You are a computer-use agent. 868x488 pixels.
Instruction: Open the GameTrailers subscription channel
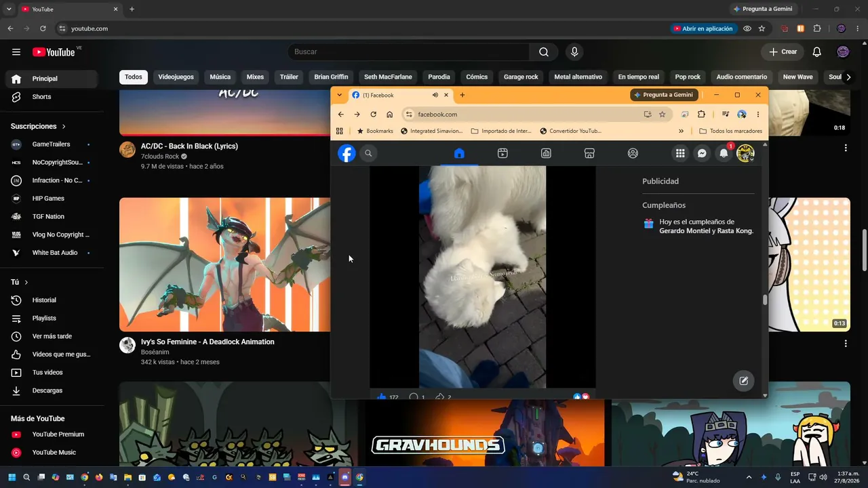tap(52, 144)
